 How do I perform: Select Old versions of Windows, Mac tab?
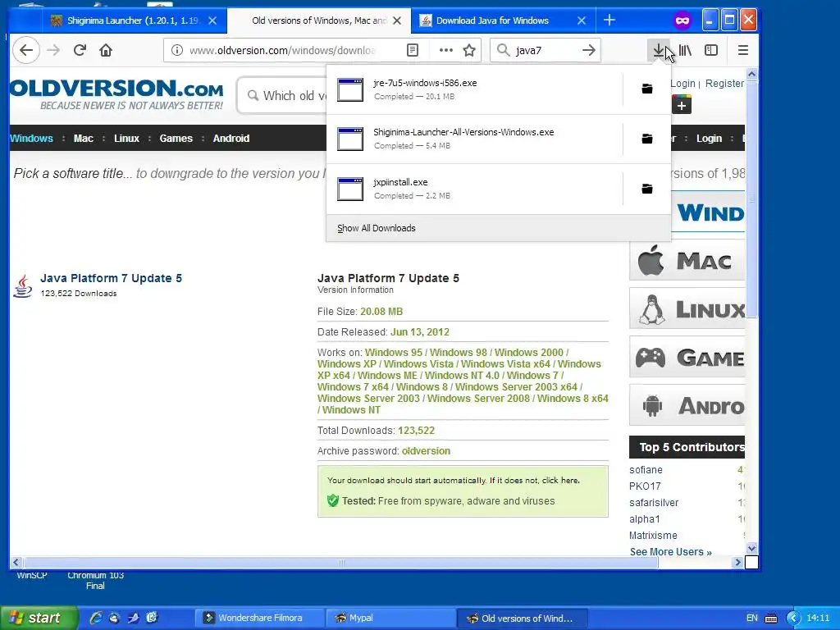point(319,21)
